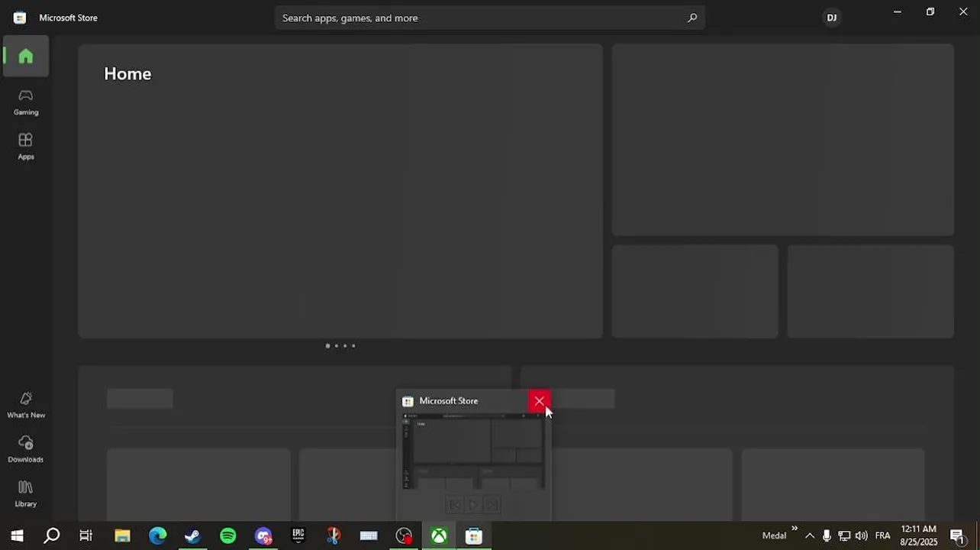Open the Apps section

(25, 146)
